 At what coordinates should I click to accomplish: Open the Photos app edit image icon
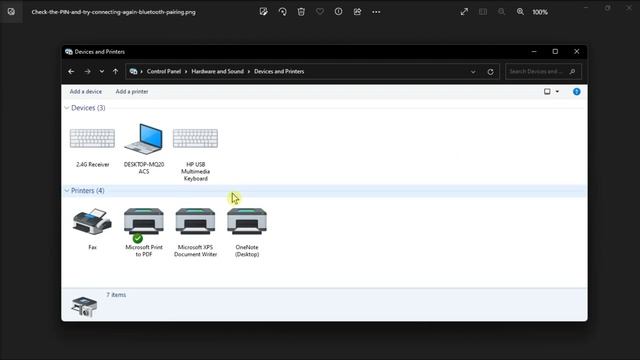click(x=264, y=12)
